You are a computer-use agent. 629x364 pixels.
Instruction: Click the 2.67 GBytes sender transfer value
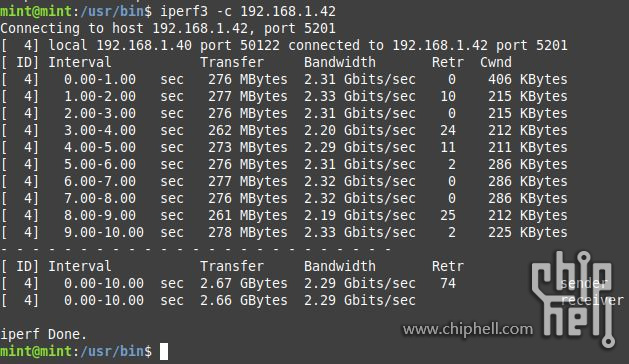244,283
